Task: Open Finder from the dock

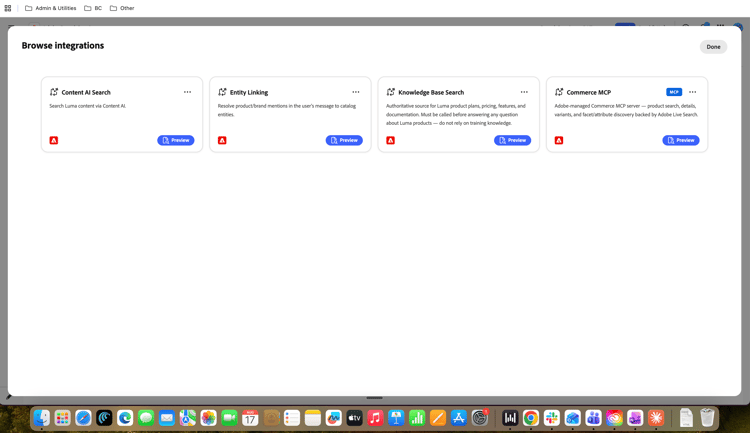Action: click(x=42, y=418)
